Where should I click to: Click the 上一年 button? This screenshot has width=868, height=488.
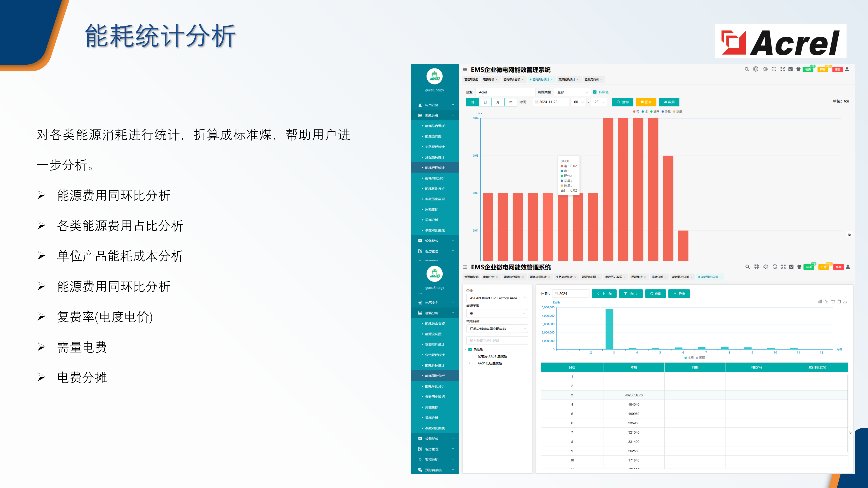[x=604, y=294]
